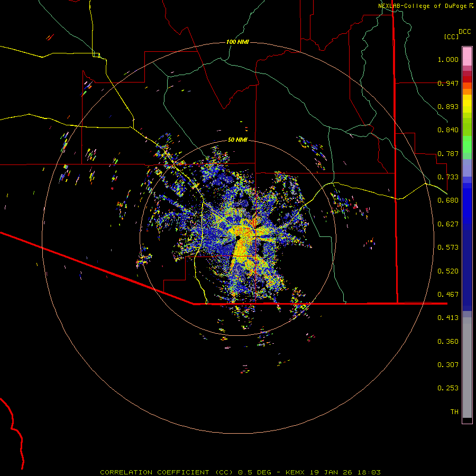Viewport: 476px width, 476px height.
Task: Select the 0.787 value on color scale
Action: tap(448, 153)
